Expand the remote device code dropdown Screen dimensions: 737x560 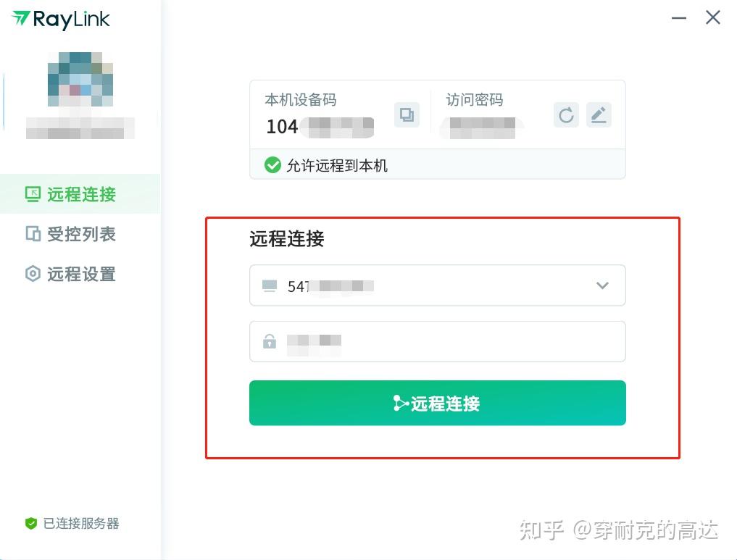point(601,285)
